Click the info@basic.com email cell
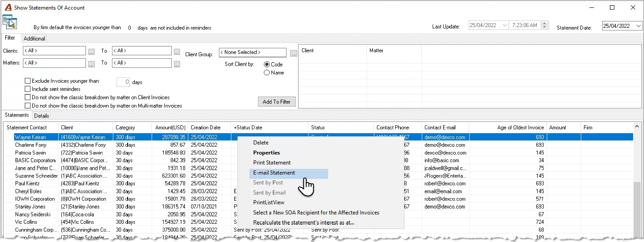This screenshot has height=242, width=644. tap(445, 160)
